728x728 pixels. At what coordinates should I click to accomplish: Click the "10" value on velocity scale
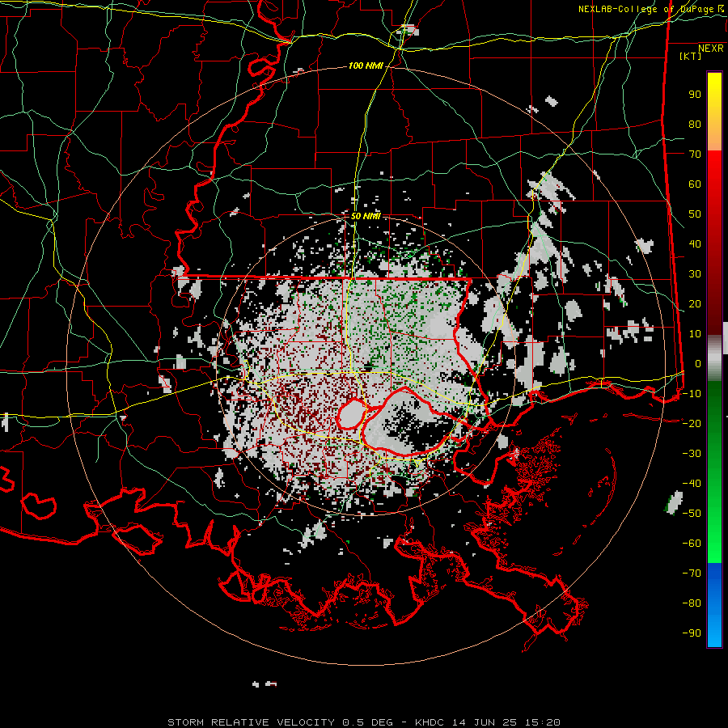[x=695, y=334]
